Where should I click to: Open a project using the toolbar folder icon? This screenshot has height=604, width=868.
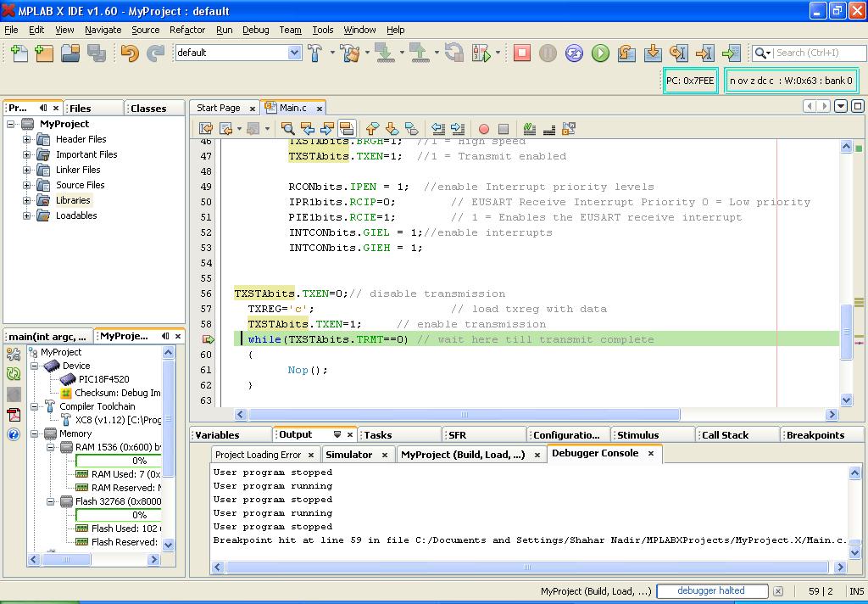click(70, 53)
